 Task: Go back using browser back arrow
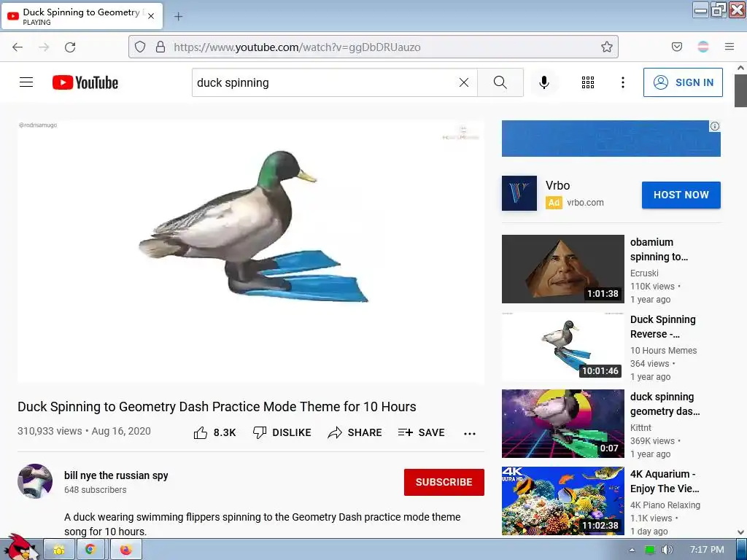(18, 47)
